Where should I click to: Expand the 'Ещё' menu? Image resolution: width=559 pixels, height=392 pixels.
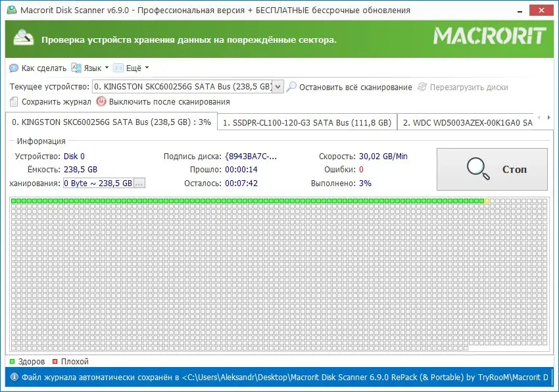click(x=131, y=68)
